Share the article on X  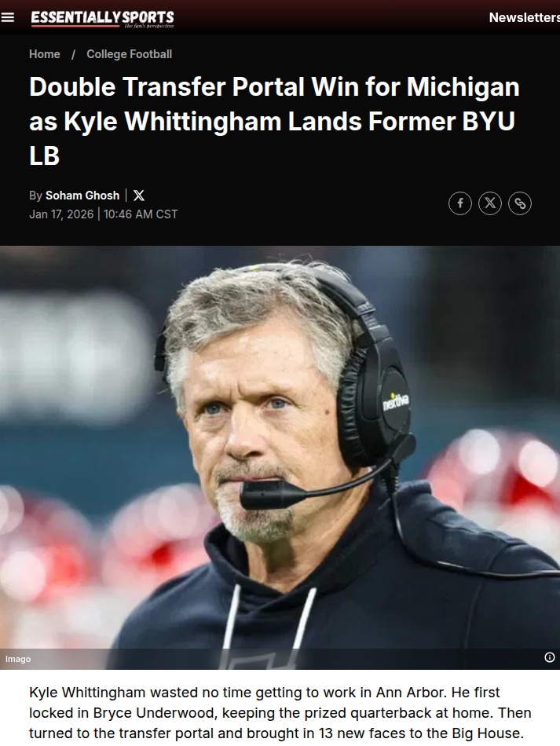[x=490, y=203]
